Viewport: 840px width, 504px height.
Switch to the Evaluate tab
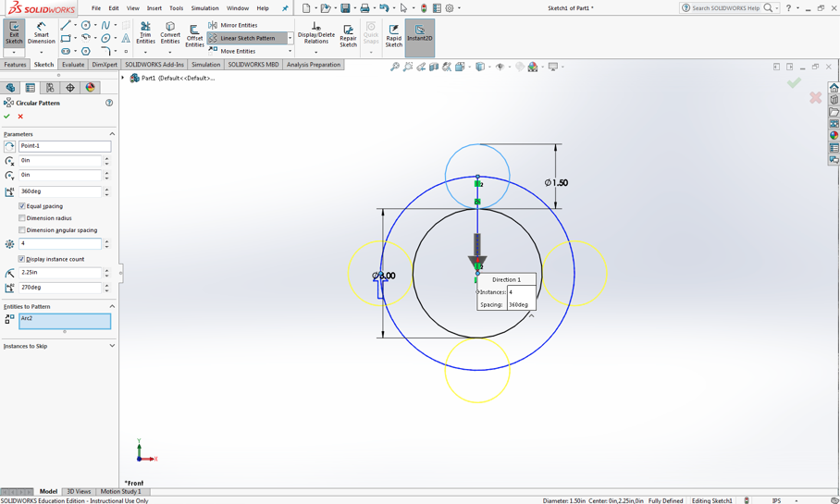pyautogui.click(x=73, y=65)
